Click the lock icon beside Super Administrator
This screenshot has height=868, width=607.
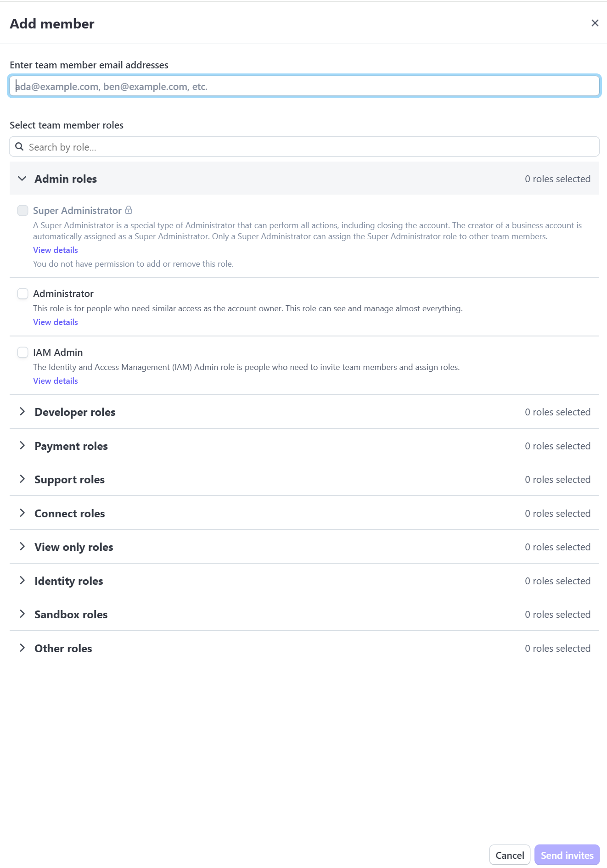click(x=129, y=210)
